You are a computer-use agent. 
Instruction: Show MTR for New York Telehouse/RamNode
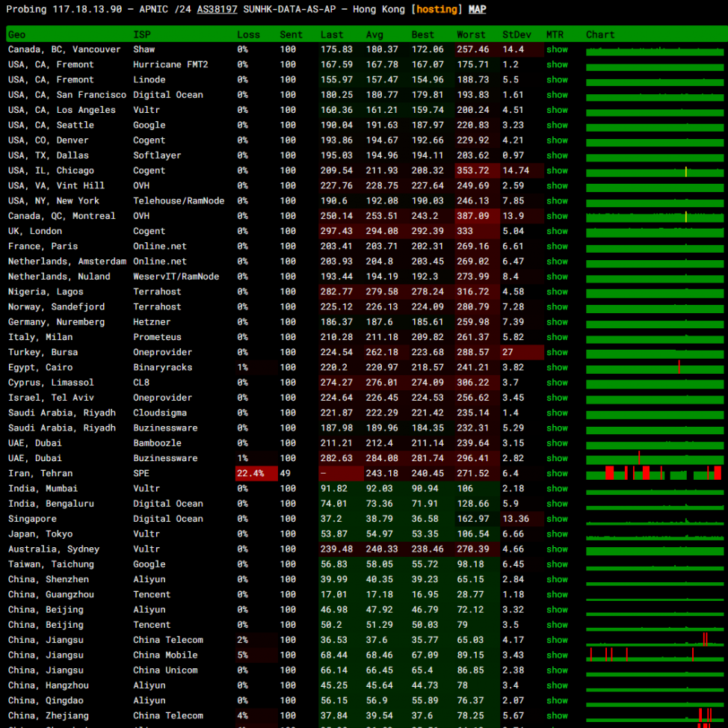click(x=557, y=201)
